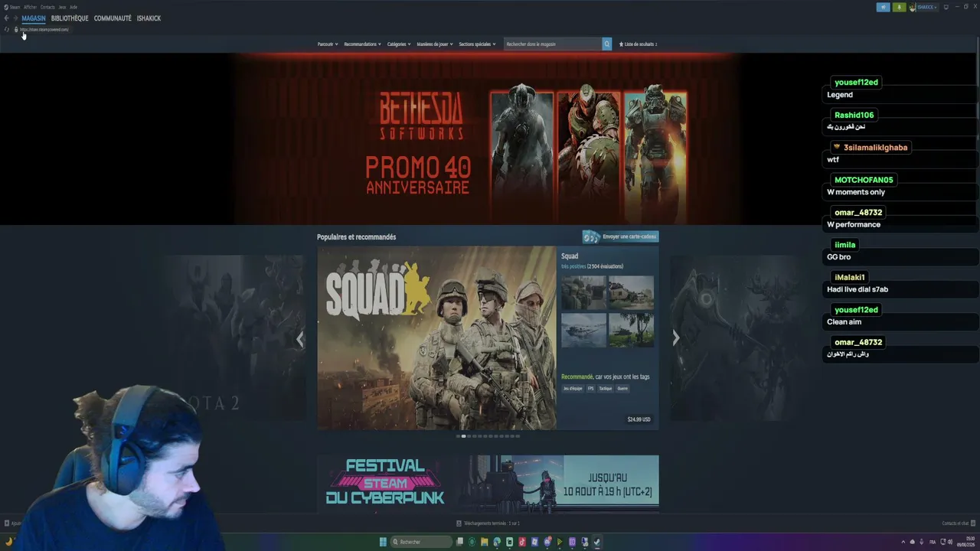Open the Contacts et chat icon
Image resolution: width=980 pixels, height=551 pixels.
pyautogui.click(x=972, y=523)
